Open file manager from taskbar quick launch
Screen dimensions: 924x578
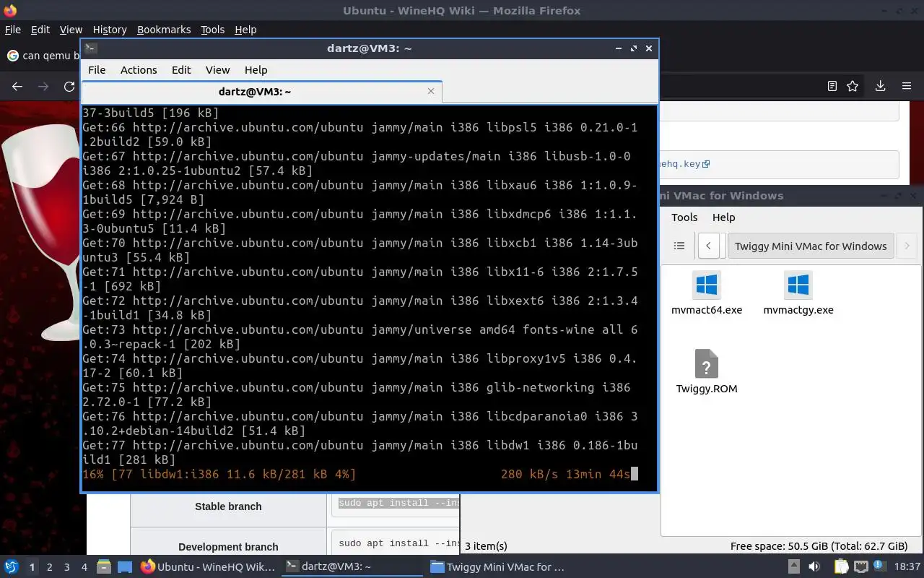click(103, 566)
